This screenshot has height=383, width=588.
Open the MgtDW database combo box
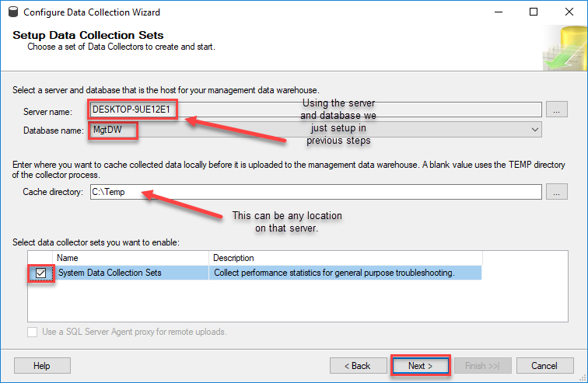tap(316, 130)
